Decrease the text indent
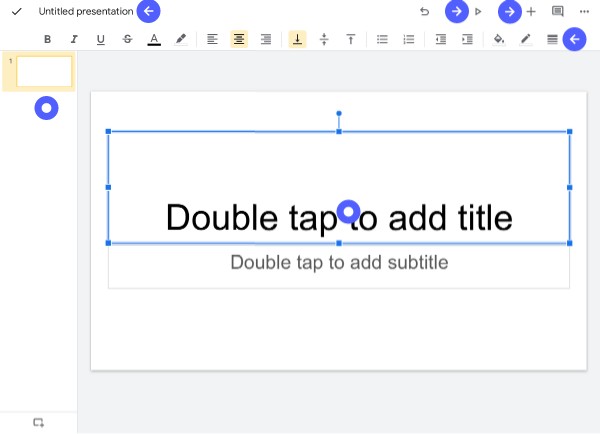This screenshot has height=434, width=600. coord(440,39)
